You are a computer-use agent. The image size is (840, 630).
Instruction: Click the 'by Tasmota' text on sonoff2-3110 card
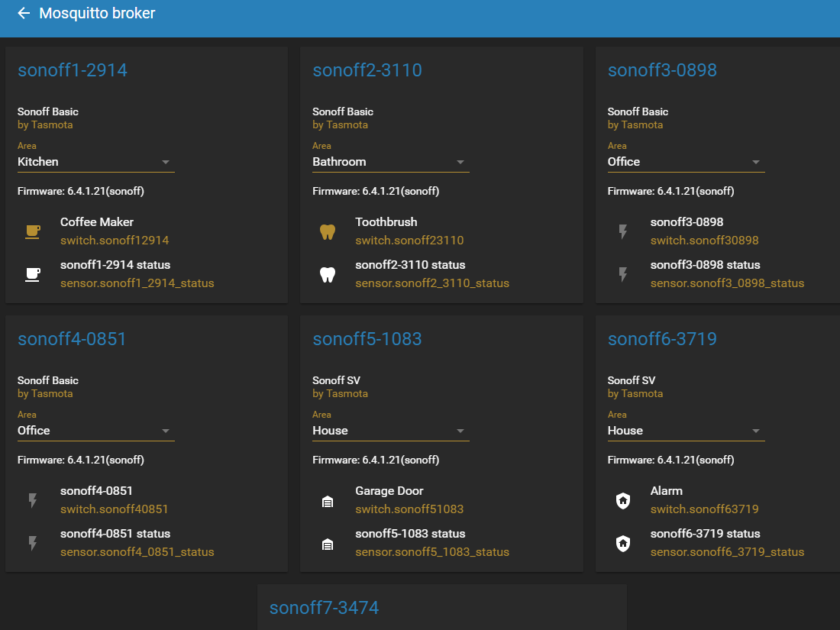click(340, 124)
